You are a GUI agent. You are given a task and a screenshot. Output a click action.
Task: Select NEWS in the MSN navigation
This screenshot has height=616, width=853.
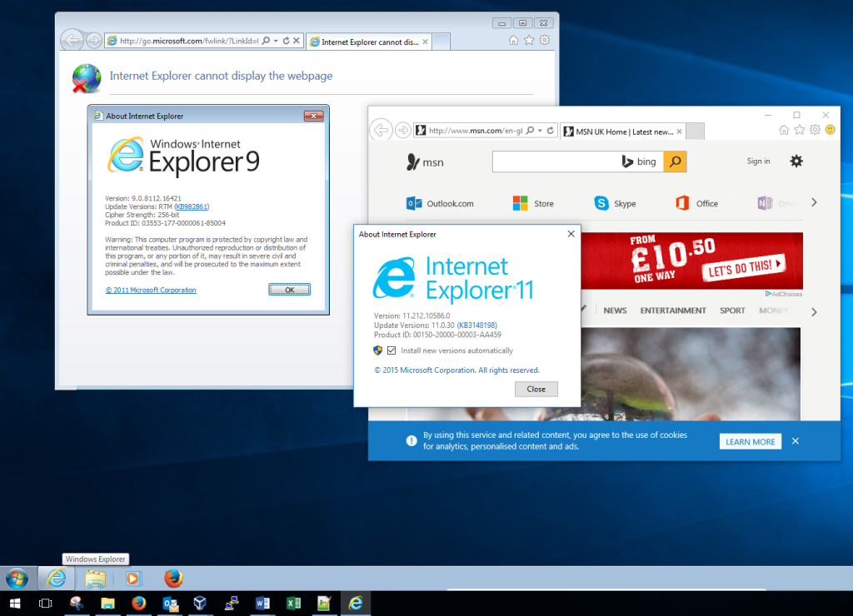click(x=615, y=310)
